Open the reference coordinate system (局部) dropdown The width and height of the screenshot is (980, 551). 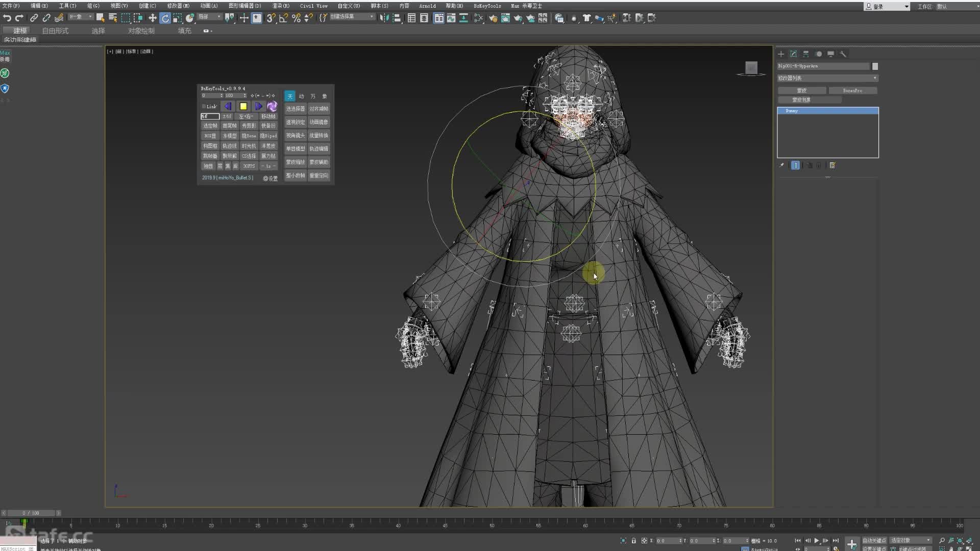(x=210, y=17)
